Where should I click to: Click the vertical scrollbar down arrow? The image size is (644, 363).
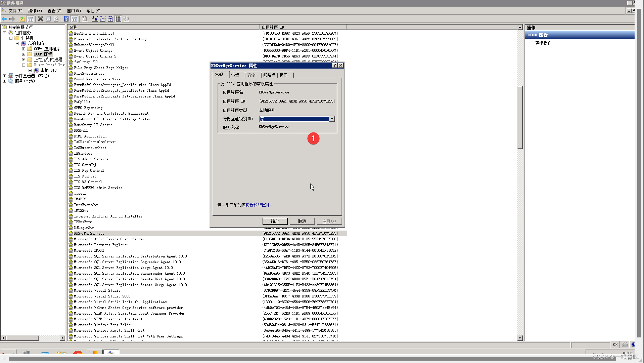(x=520, y=338)
